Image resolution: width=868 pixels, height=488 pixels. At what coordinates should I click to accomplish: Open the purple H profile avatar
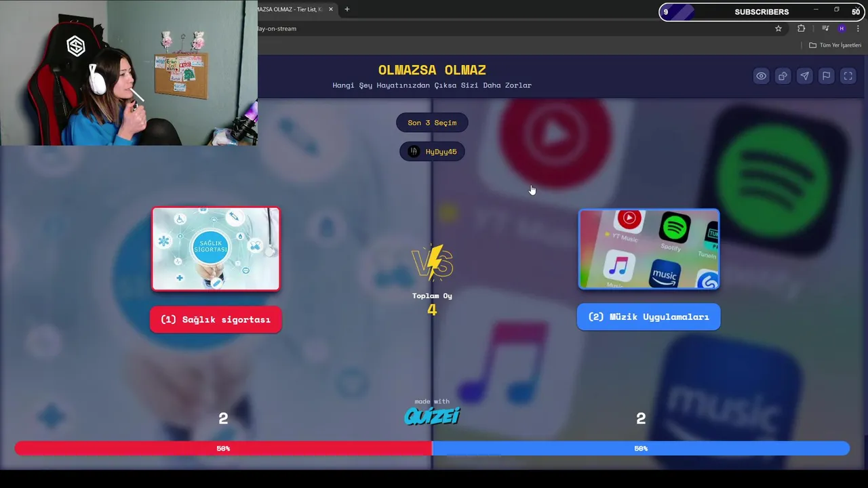click(842, 28)
